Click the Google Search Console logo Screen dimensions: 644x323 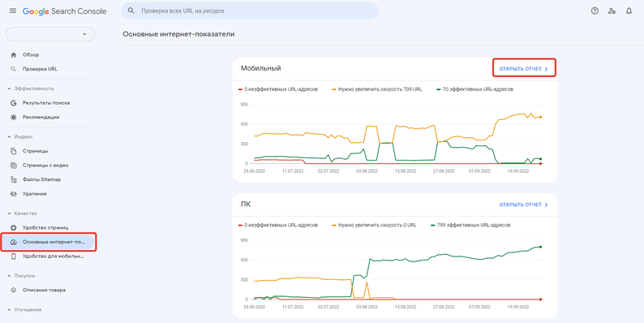point(65,11)
